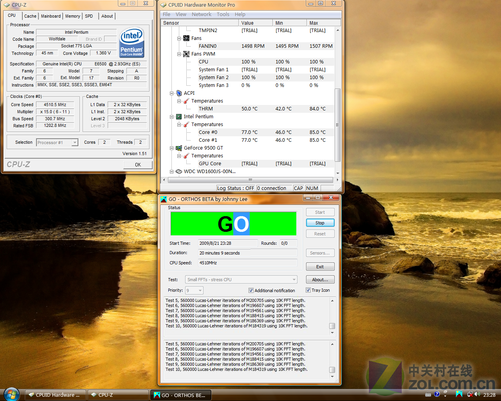Click the WDC hard drive icon in tree
Viewport: 501px width, 401px height.
coord(179,172)
